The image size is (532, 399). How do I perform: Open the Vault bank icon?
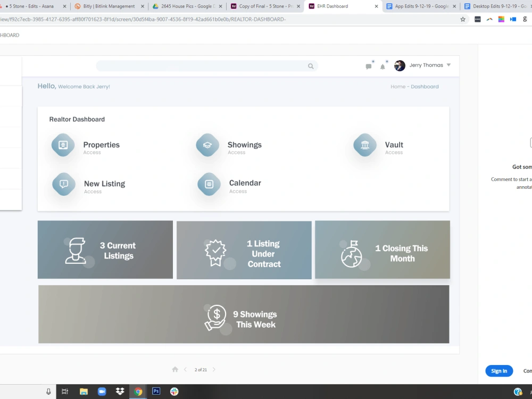pyautogui.click(x=364, y=145)
